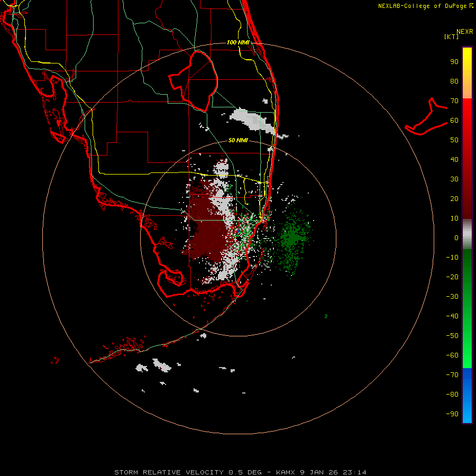476x476 pixels.
Task: Click the -30 value on velocity scale
Action: click(x=452, y=297)
